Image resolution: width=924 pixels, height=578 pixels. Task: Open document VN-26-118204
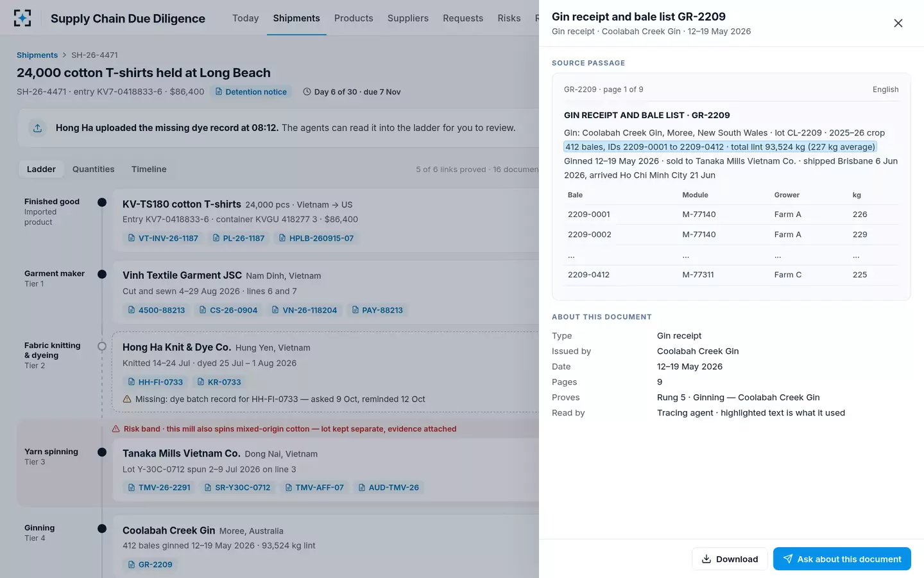pyautogui.click(x=304, y=310)
